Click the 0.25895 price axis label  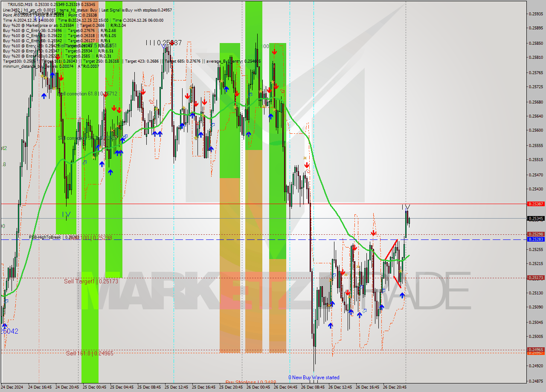(x=536, y=28)
